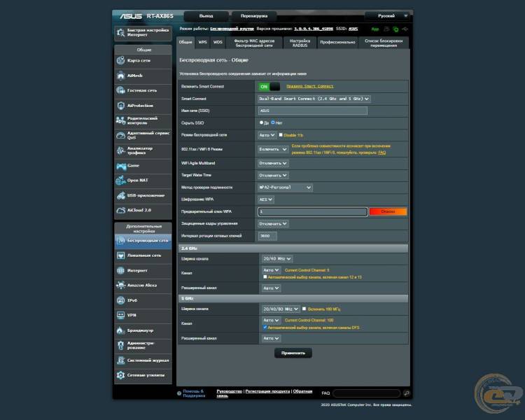Open Настройка RADIUS tab
The width and height of the screenshot is (525, 420).
(x=300, y=43)
